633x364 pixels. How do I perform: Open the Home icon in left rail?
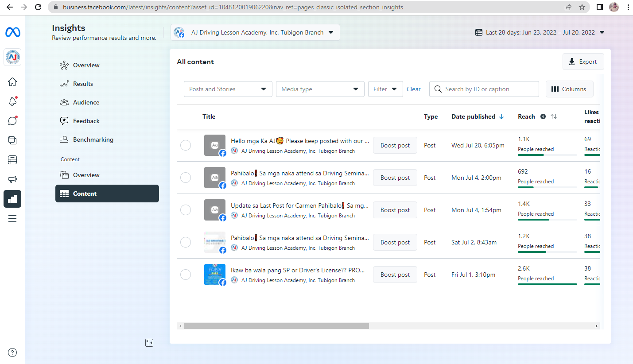pos(12,82)
